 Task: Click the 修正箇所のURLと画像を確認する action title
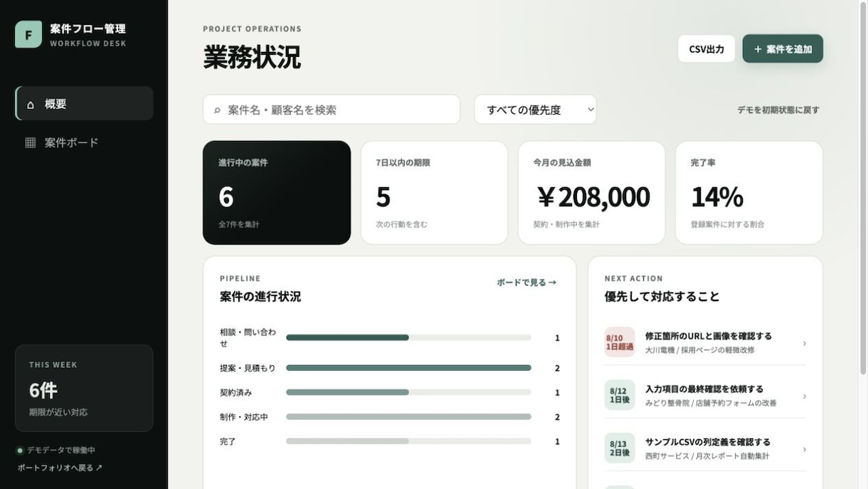(708, 336)
